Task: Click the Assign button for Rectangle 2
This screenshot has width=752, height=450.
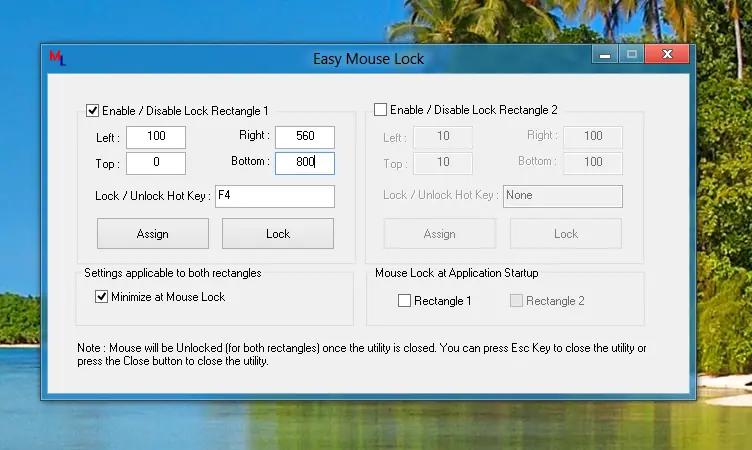Action: (439, 234)
